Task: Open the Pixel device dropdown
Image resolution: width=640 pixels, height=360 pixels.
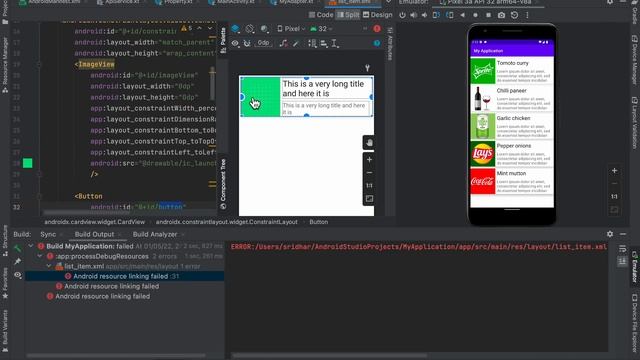Action: [291, 29]
